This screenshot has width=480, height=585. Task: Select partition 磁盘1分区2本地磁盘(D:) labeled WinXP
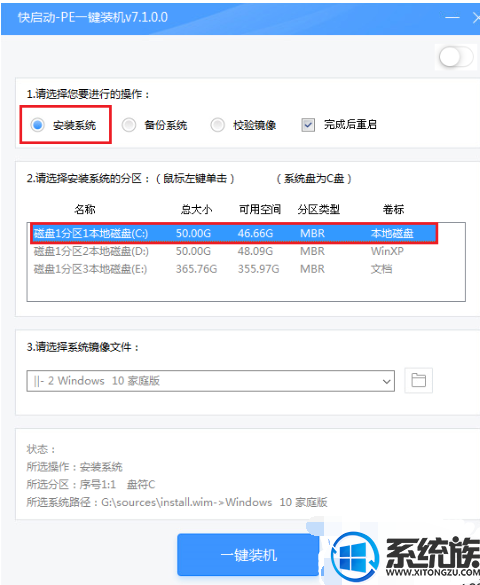tap(234, 251)
